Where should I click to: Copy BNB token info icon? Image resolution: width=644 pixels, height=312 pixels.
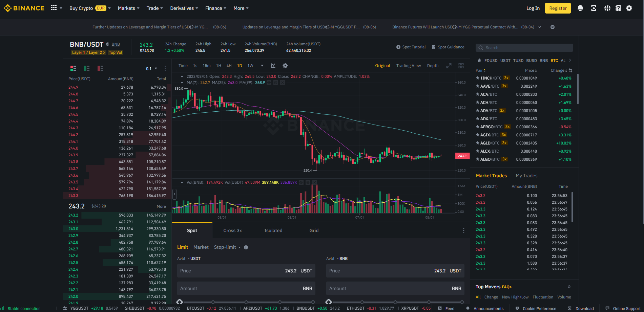click(x=108, y=44)
